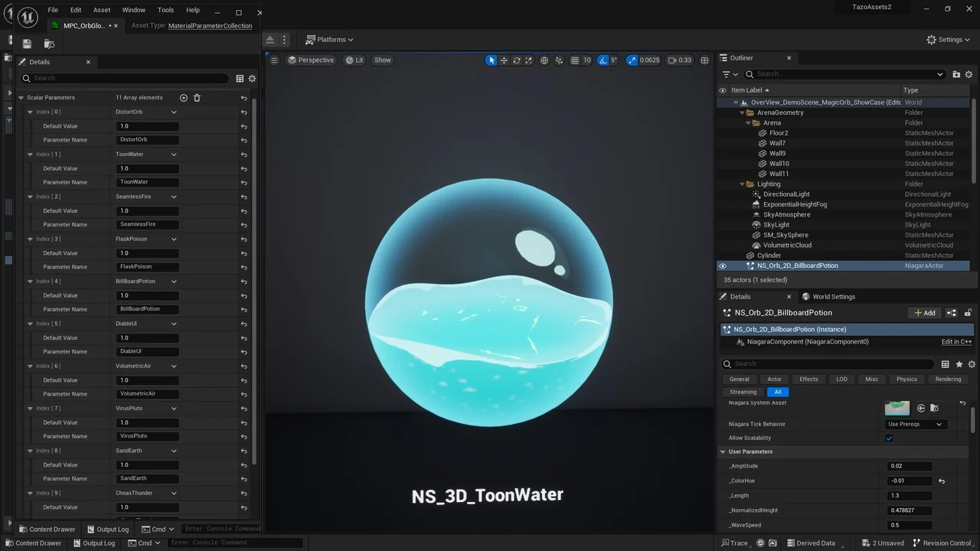Toggle surface snapping in viewport toolbar
Screen dimensions: 980x551
[x=559, y=60]
